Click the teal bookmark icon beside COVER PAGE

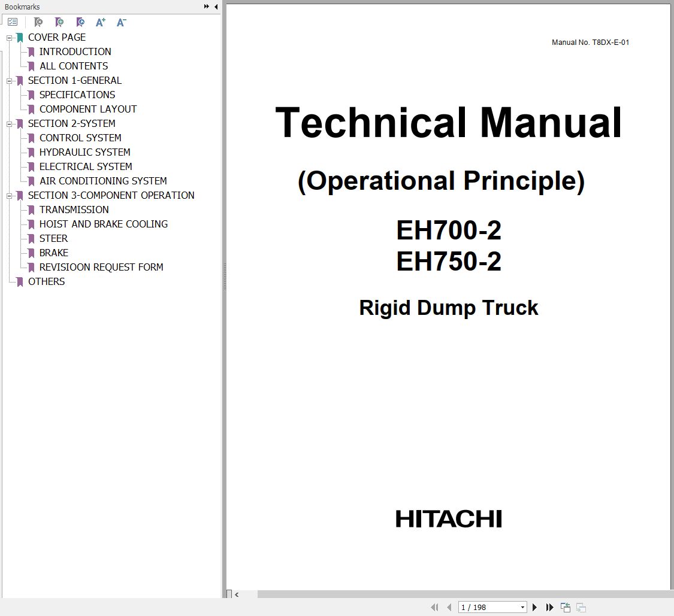[20, 38]
